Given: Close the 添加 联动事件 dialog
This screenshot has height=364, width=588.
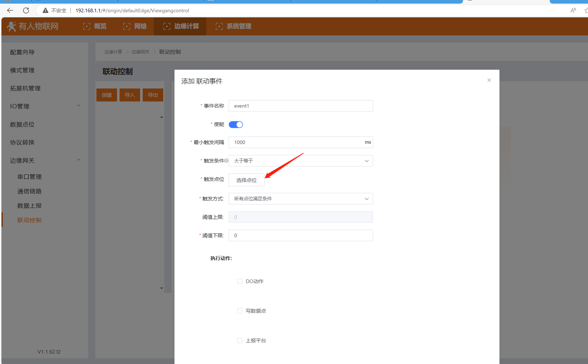Looking at the screenshot, I should [x=489, y=80].
